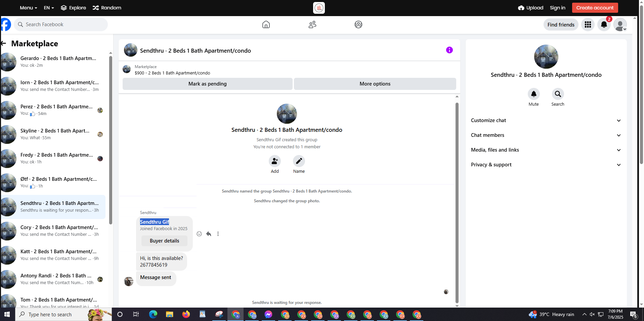This screenshot has width=644, height=321.
Task: Click Mark as pending button
Action: point(208,84)
